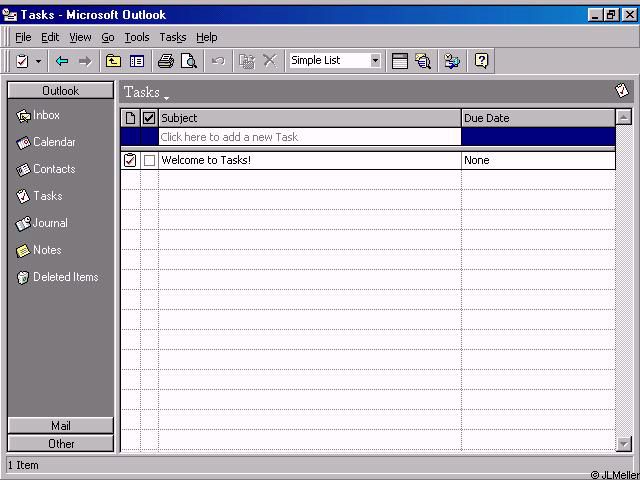The image size is (640, 480).
Task: Restore the Outlook window size
Action: coord(611,15)
